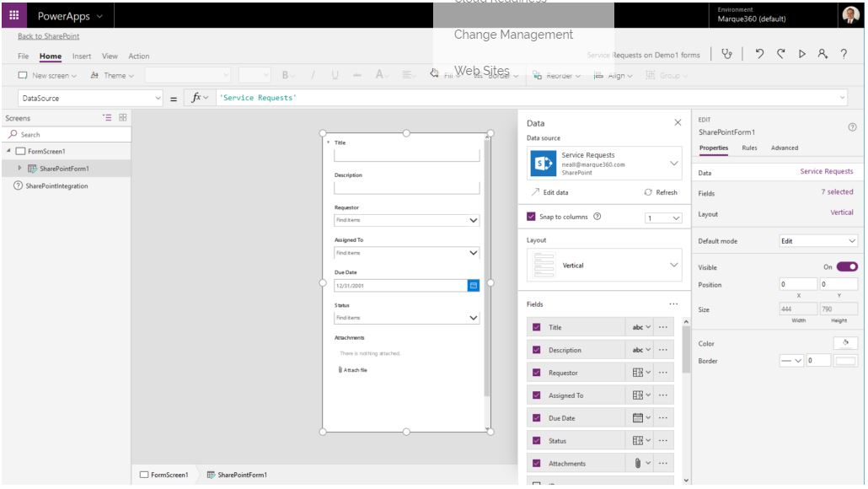Switch Screens pane to tree list view

click(107, 117)
